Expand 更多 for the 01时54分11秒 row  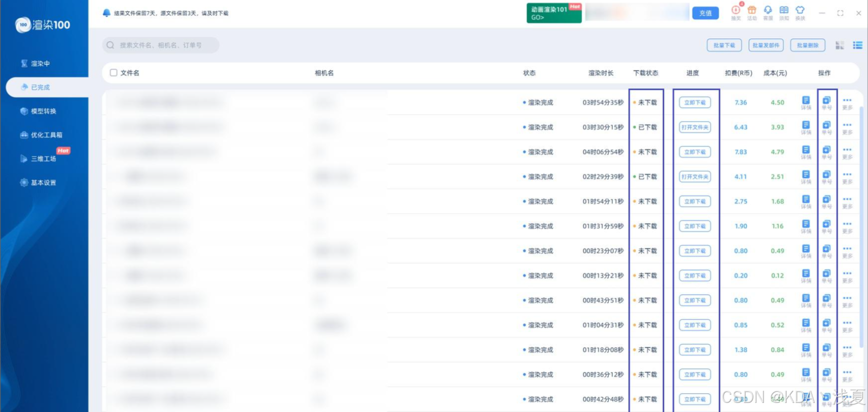click(847, 202)
